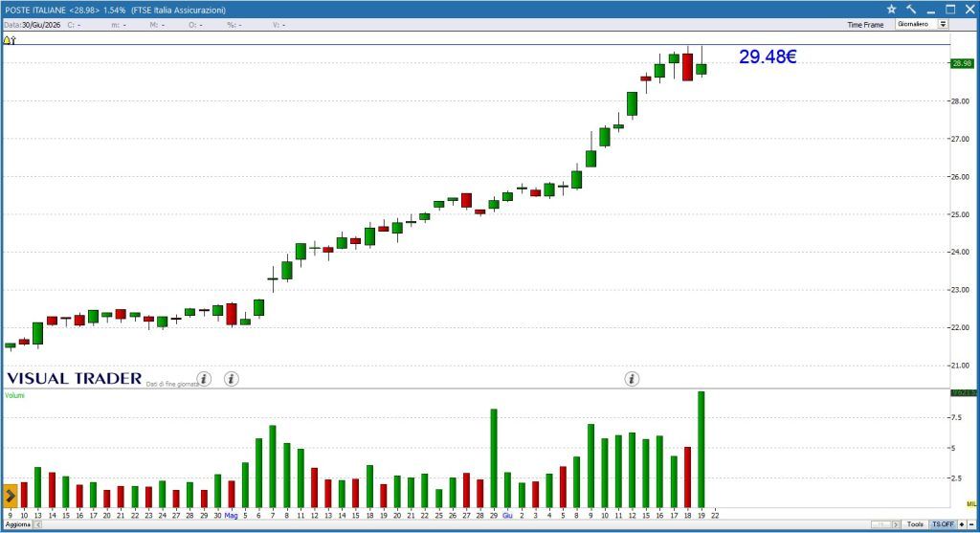
Task: Open the Time Frame Giornaliero dropdown arrow
Action: [x=943, y=24]
